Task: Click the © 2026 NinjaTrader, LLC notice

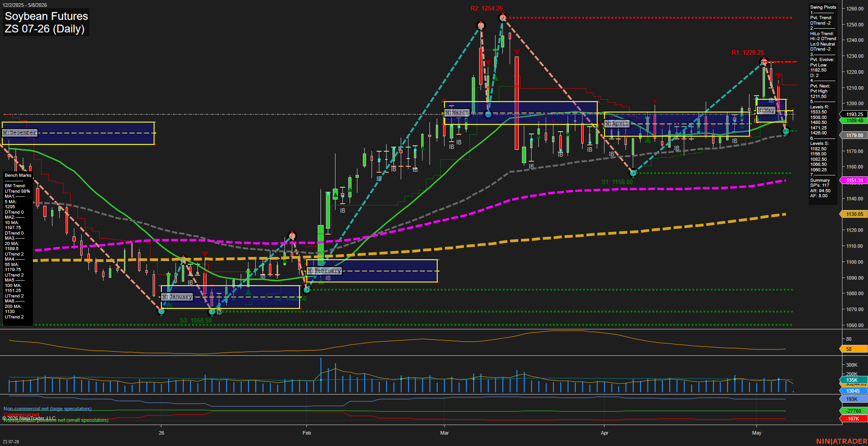Action: tap(29, 418)
